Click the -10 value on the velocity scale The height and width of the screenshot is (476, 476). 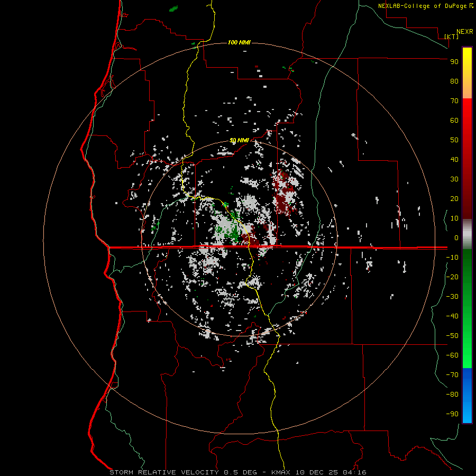[452, 258]
